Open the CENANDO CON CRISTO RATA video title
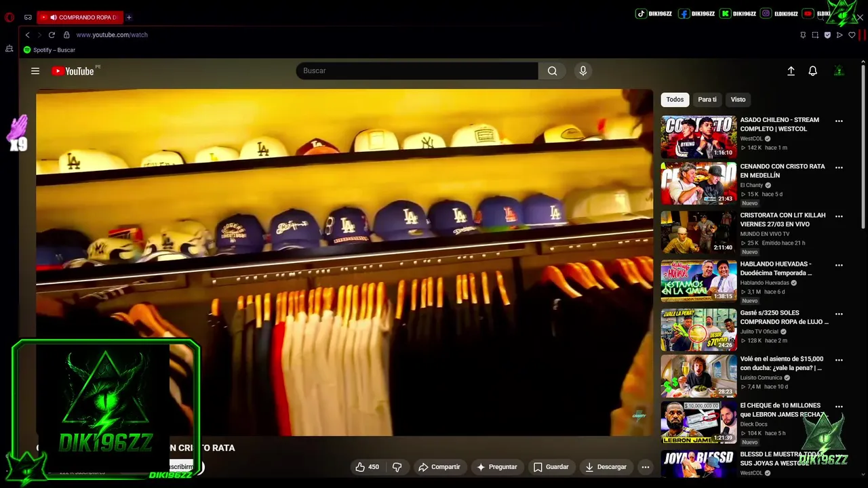The width and height of the screenshot is (868, 488). click(x=783, y=171)
